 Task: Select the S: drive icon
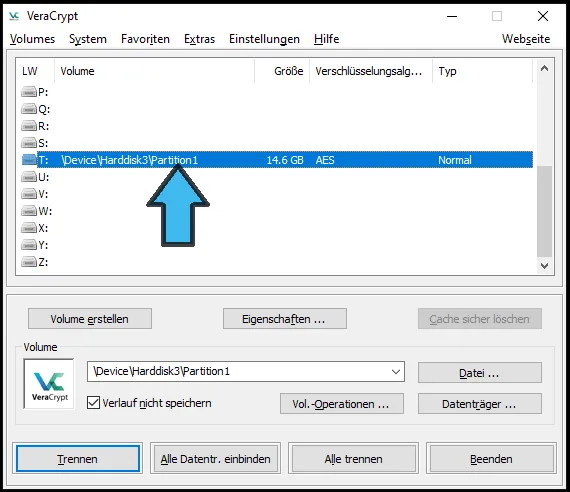tap(29, 143)
